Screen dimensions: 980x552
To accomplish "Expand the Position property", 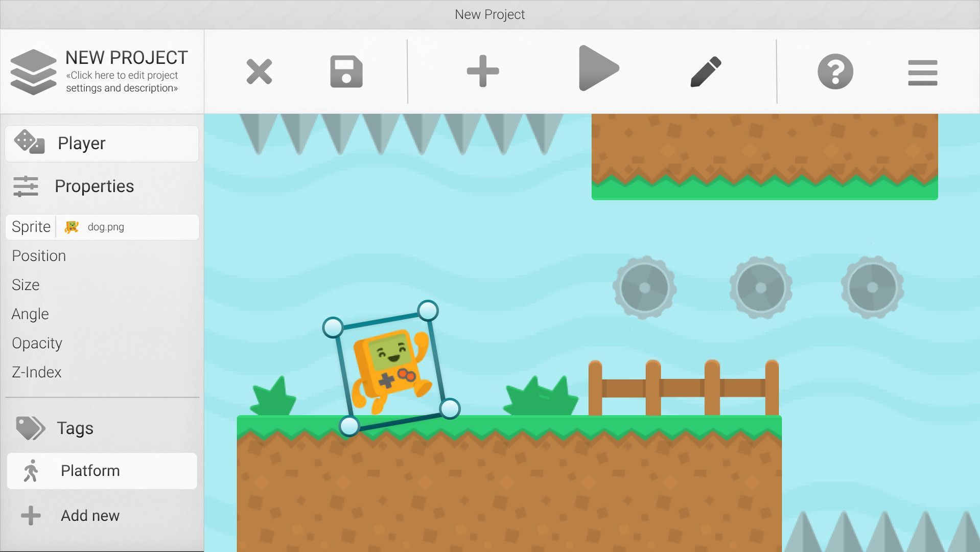I will (x=39, y=256).
